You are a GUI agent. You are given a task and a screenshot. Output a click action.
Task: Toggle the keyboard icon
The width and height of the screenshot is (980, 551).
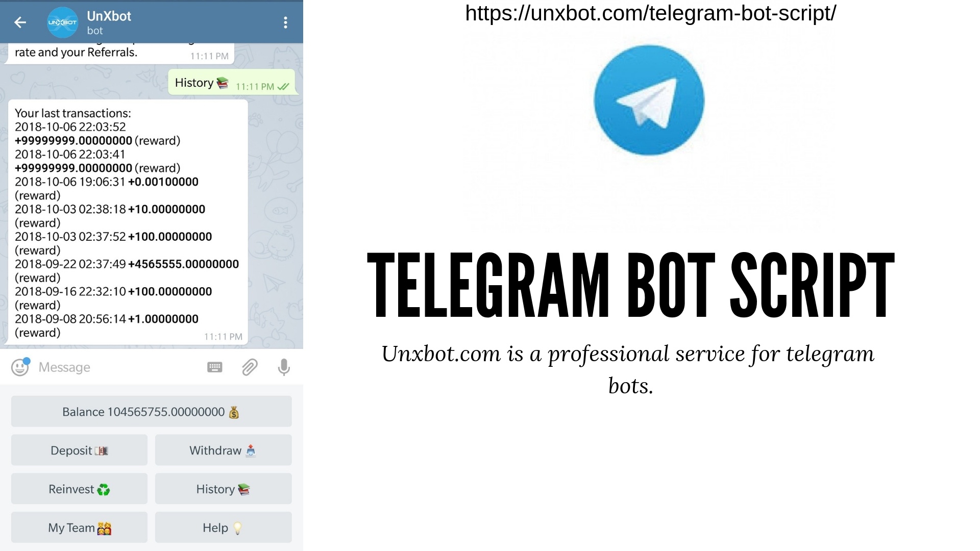point(214,367)
